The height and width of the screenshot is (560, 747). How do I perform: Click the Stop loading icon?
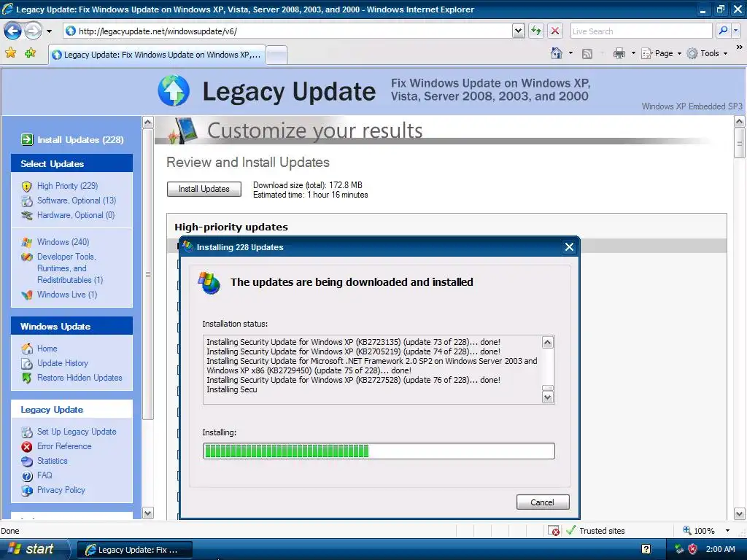click(x=555, y=31)
